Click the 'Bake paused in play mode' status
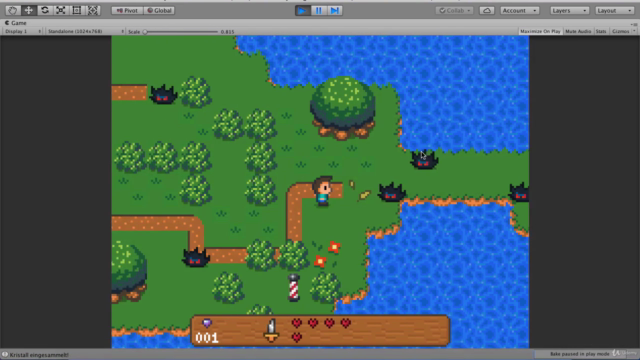The width and height of the screenshot is (640, 360). [579, 354]
